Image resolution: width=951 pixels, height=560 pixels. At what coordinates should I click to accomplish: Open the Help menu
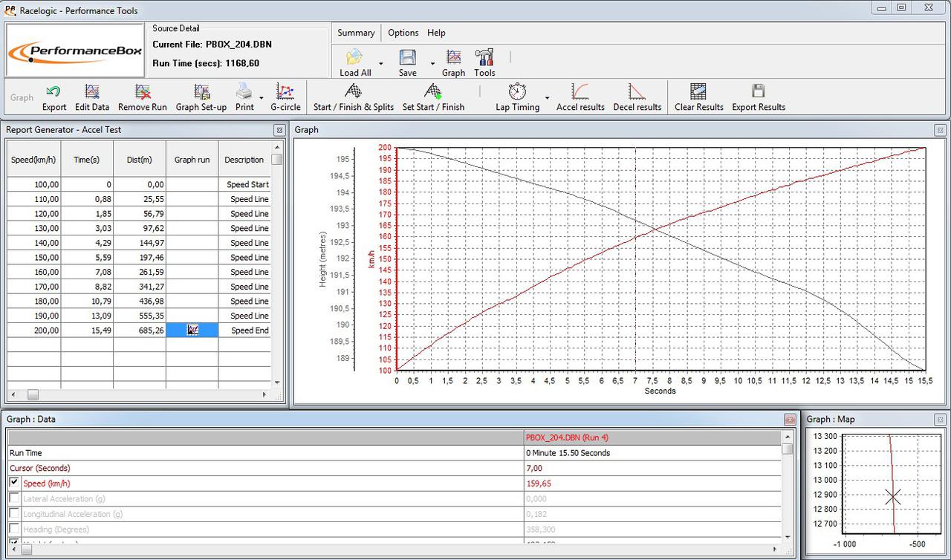pyautogui.click(x=436, y=33)
